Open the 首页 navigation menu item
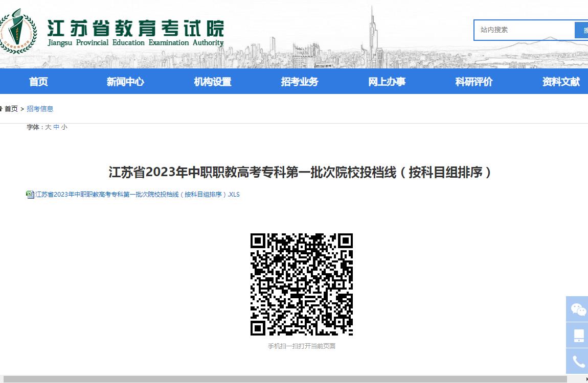Screen dimensions: 588x383 38,82
